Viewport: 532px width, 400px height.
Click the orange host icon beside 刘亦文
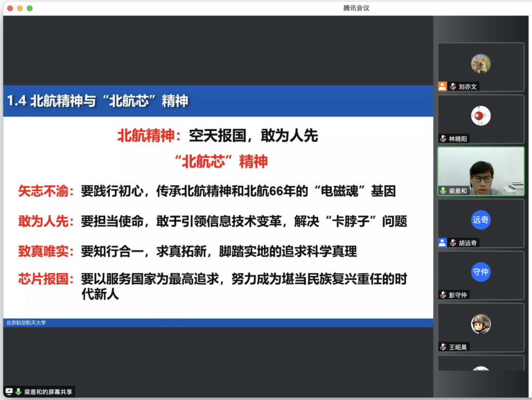(x=442, y=87)
